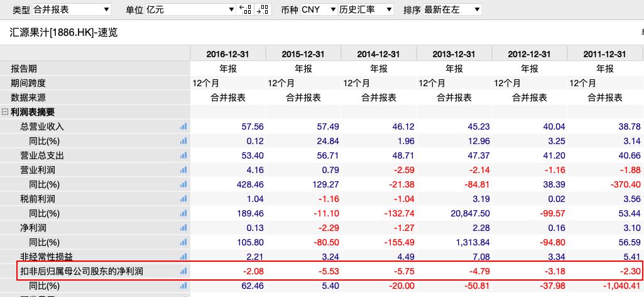Image resolution: width=644 pixels, height=297 pixels.
Task: Click the 4.16 operating profit cell
Action: [x=256, y=170]
